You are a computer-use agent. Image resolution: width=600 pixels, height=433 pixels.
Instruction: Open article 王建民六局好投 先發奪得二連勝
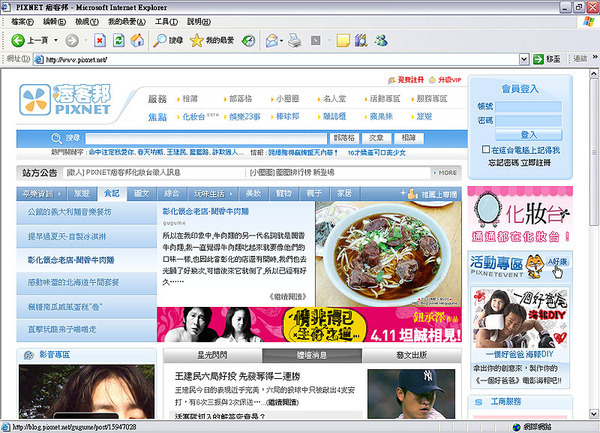click(237, 376)
